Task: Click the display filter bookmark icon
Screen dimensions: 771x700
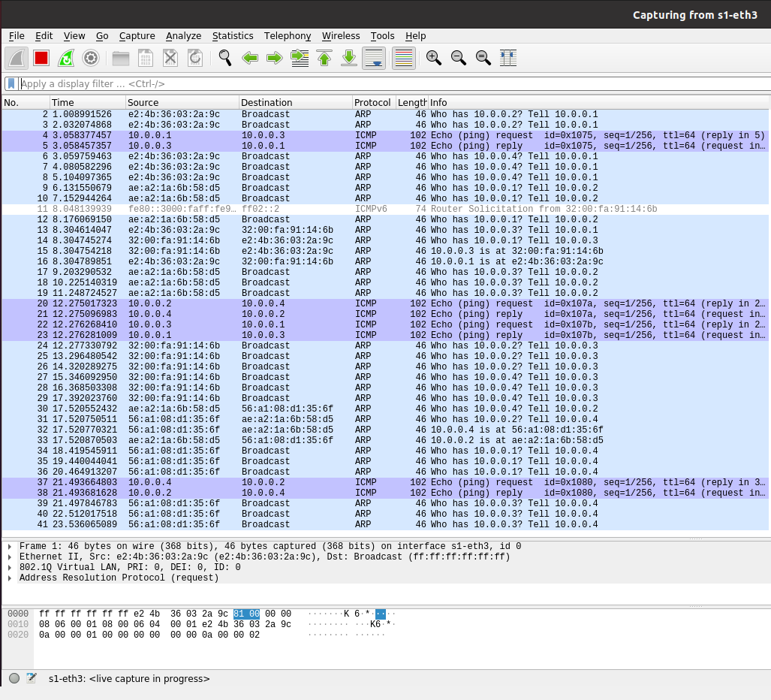Action: point(11,83)
